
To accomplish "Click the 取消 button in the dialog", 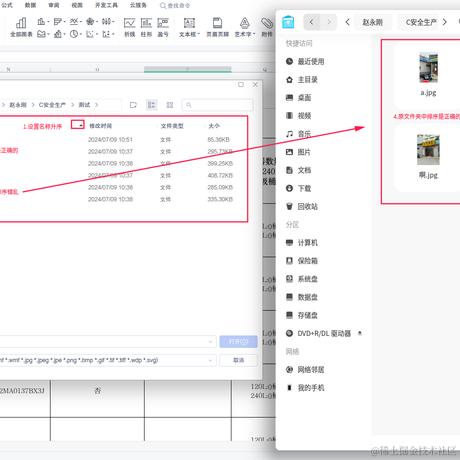I will 238,360.
